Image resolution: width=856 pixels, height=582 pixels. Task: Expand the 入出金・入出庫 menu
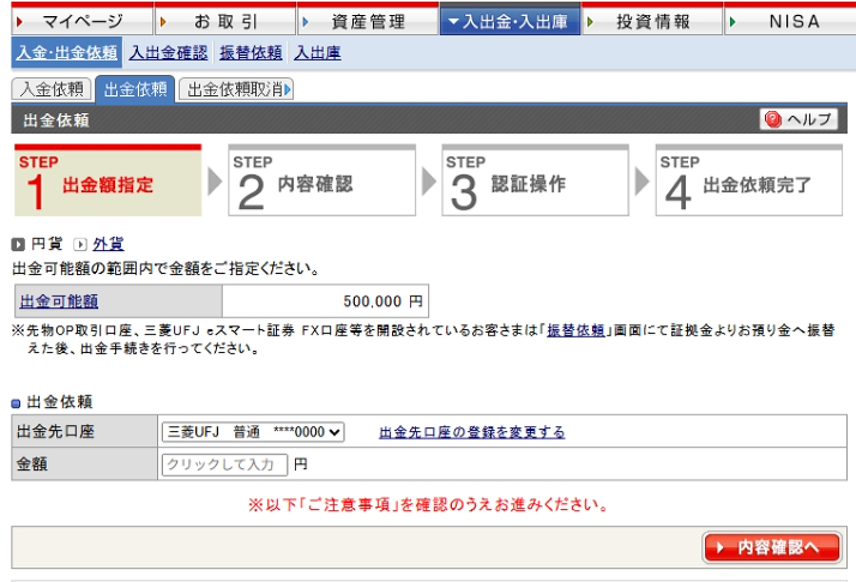click(x=509, y=21)
